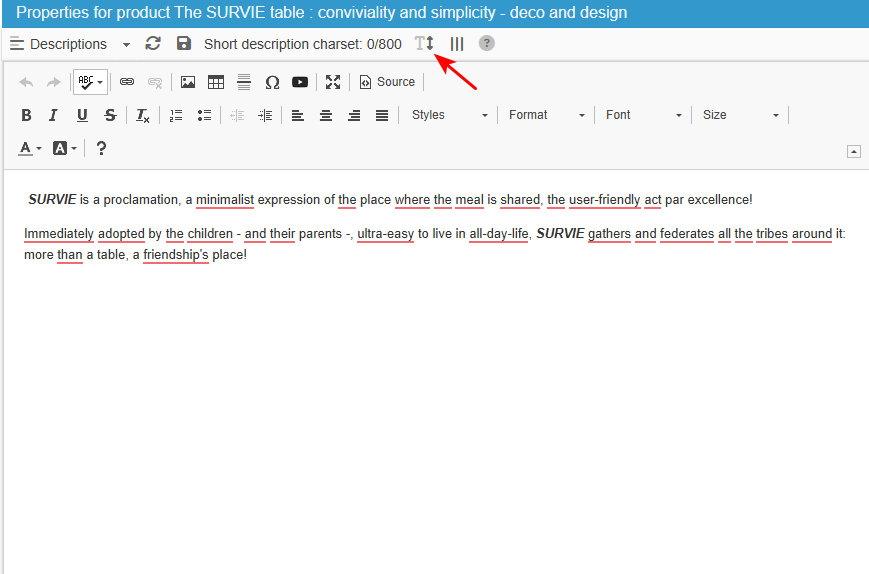869x574 pixels.
Task: Toggle strikethrough formatting
Action: pyautogui.click(x=110, y=115)
